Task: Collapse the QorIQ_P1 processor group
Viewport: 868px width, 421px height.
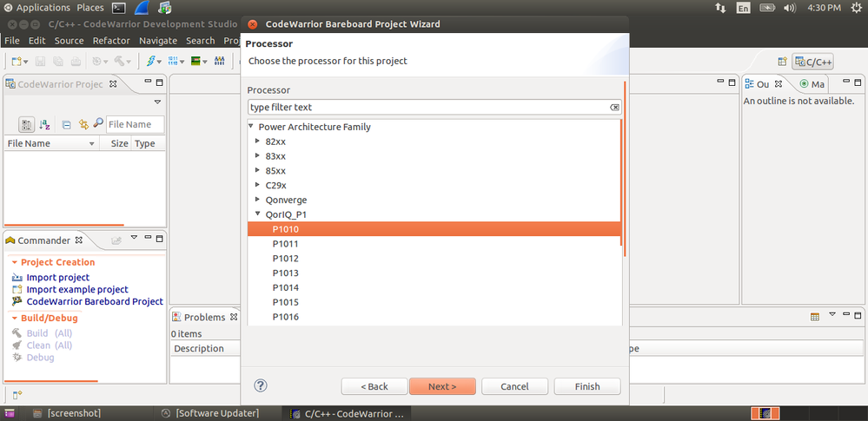Action: (257, 214)
